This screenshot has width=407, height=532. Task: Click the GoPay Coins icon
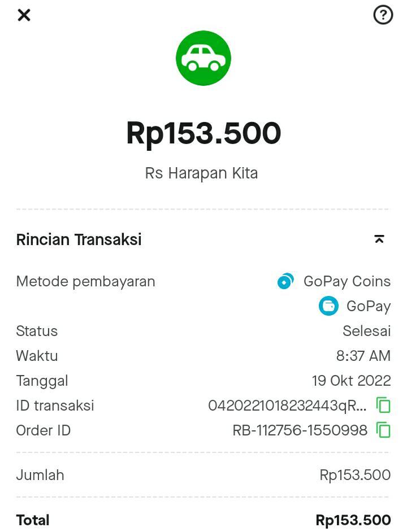(285, 281)
